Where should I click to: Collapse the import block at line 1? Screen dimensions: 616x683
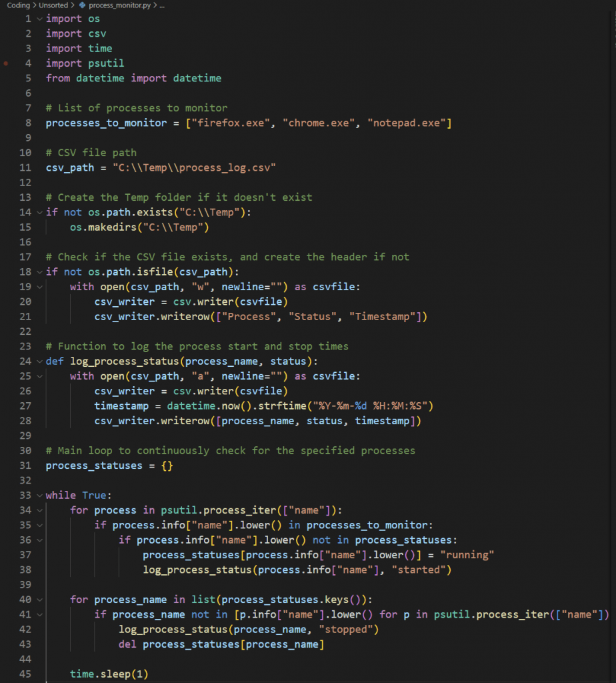[x=39, y=19]
